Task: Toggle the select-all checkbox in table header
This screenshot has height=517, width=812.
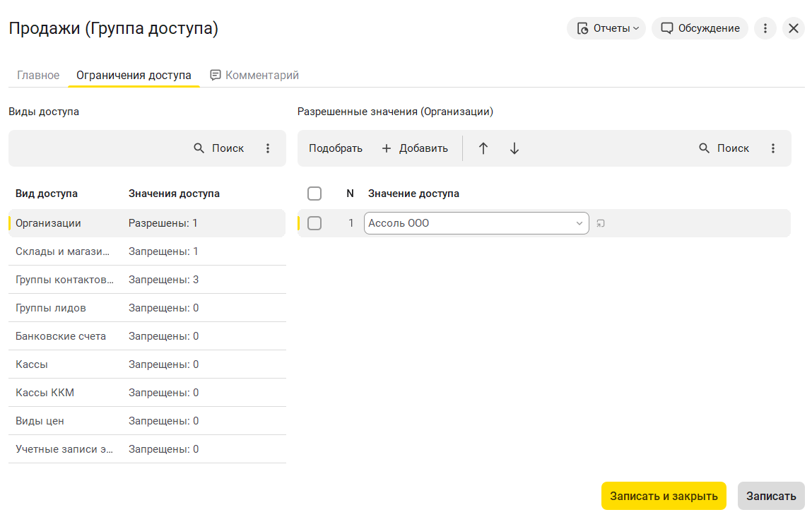Action: [314, 194]
